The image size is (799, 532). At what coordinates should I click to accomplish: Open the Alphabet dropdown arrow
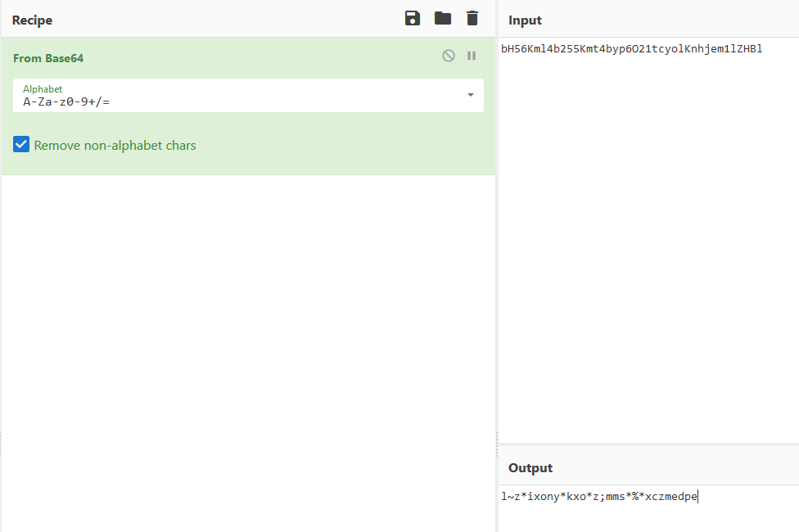[x=471, y=95]
